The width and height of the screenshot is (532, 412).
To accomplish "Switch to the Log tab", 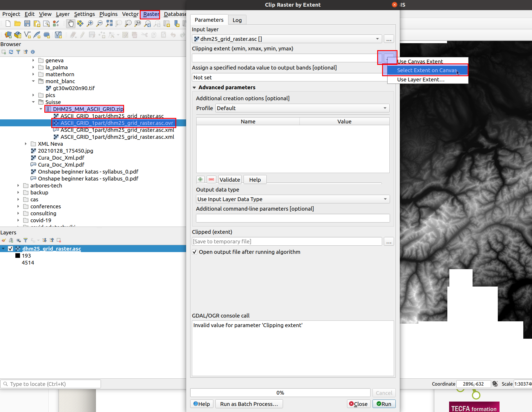I will click(x=237, y=20).
